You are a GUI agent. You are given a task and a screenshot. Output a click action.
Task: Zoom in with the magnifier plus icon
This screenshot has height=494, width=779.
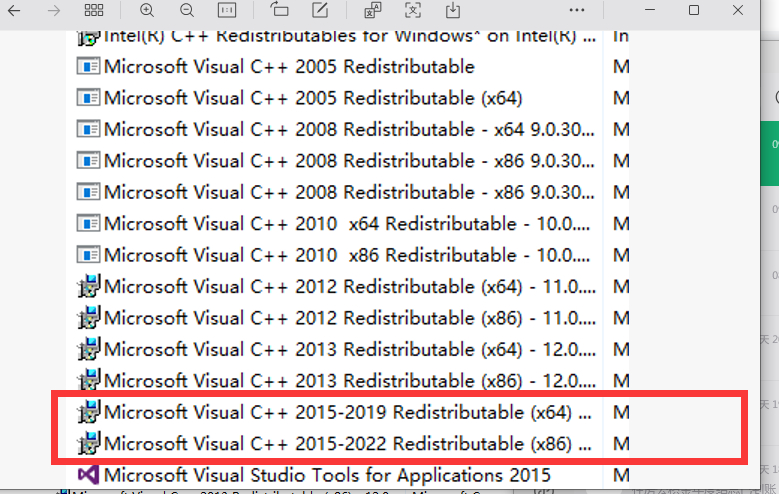click(x=147, y=10)
